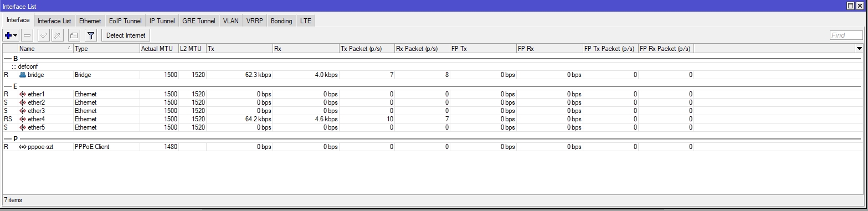868x211 pixels.
Task: Select the ether1 interface icon
Action: click(x=23, y=94)
